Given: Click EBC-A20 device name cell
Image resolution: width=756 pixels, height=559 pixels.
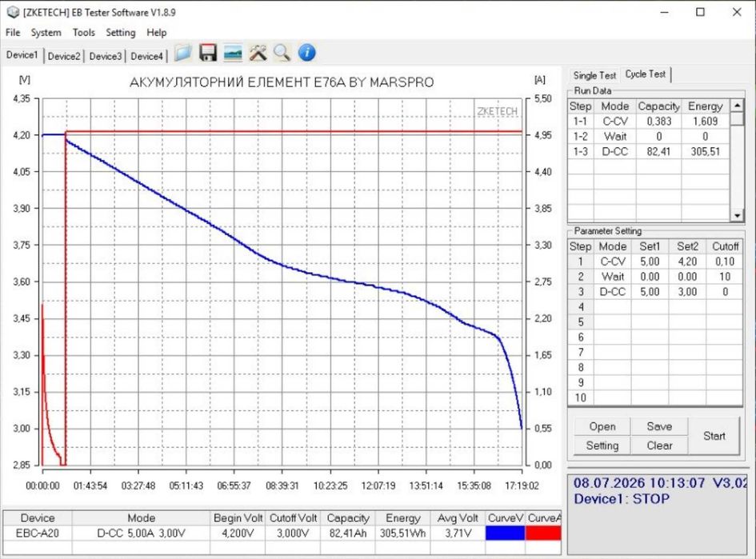Looking at the screenshot, I should [x=38, y=533].
